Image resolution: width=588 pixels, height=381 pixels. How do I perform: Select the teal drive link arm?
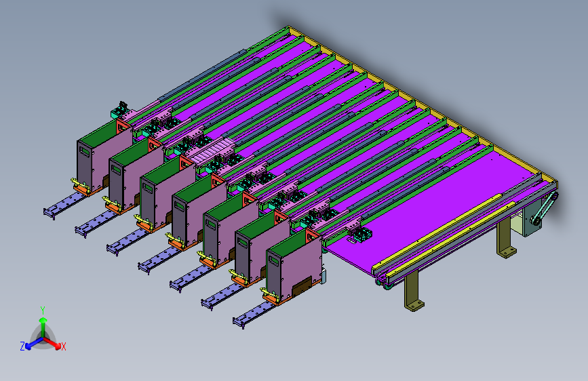tap(544, 209)
